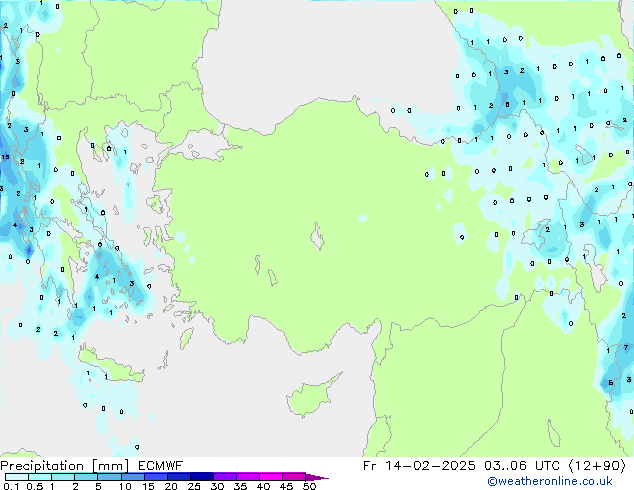Click the 'ECMWF' model label
Screen dimensions: 634x490
(160, 466)
